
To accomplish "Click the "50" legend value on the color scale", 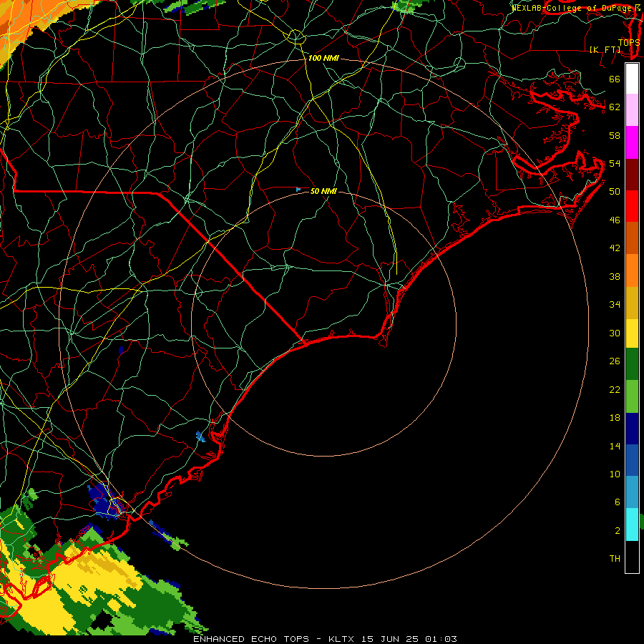I will point(615,192).
